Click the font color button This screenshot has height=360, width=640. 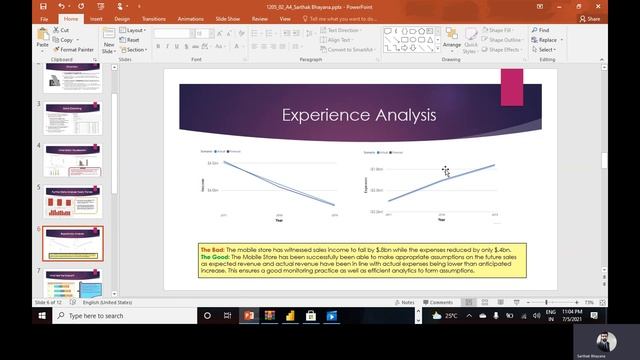(x=237, y=47)
